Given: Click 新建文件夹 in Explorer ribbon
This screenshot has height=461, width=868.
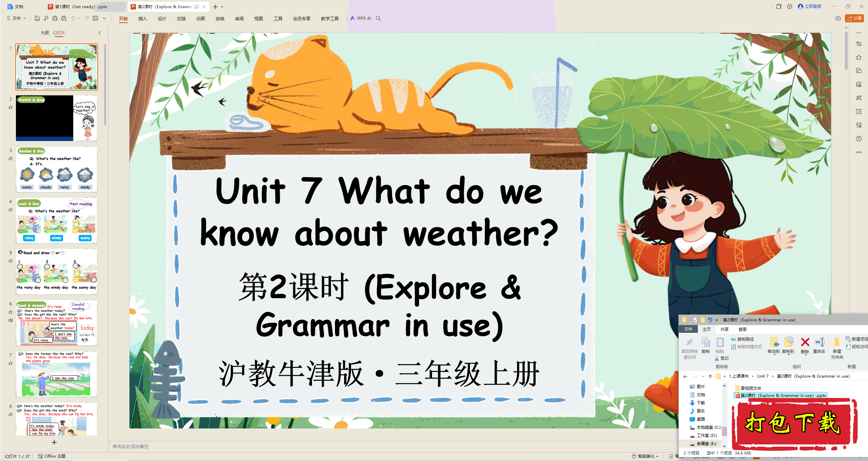Looking at the screenshot, I should (837, 348).
